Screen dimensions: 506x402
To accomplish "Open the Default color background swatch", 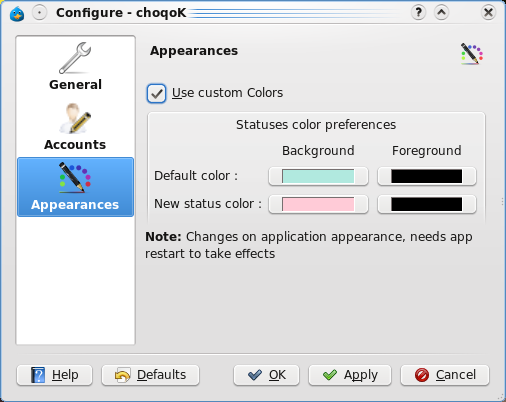I will tap(318, 176).
